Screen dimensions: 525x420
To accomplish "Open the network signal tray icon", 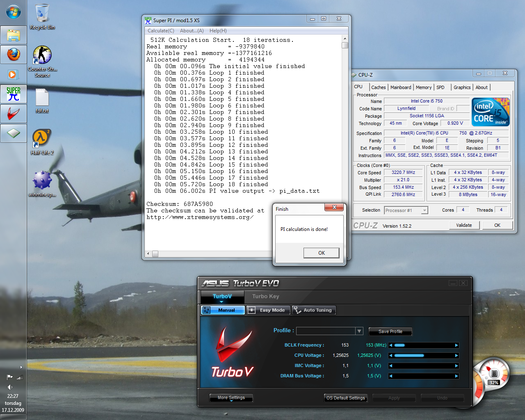I will point(20,377).
